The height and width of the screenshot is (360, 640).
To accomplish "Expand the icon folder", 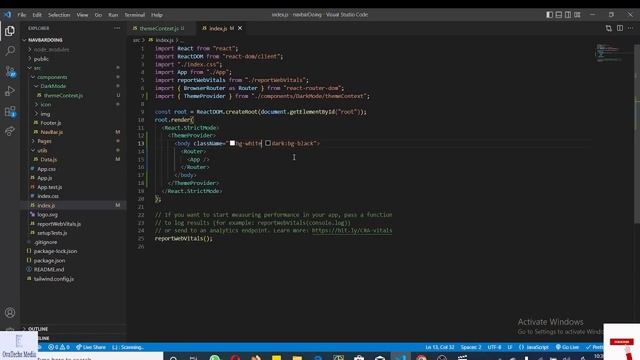I will (46, 104).
